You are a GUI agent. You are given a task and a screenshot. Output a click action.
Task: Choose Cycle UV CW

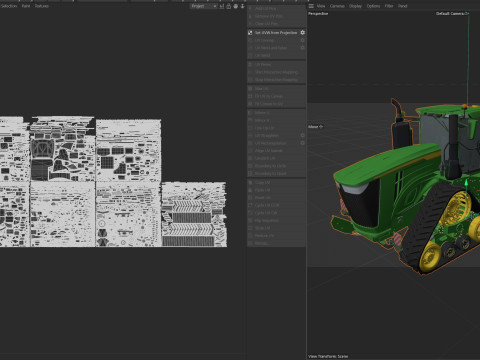[x=276, y=213]
